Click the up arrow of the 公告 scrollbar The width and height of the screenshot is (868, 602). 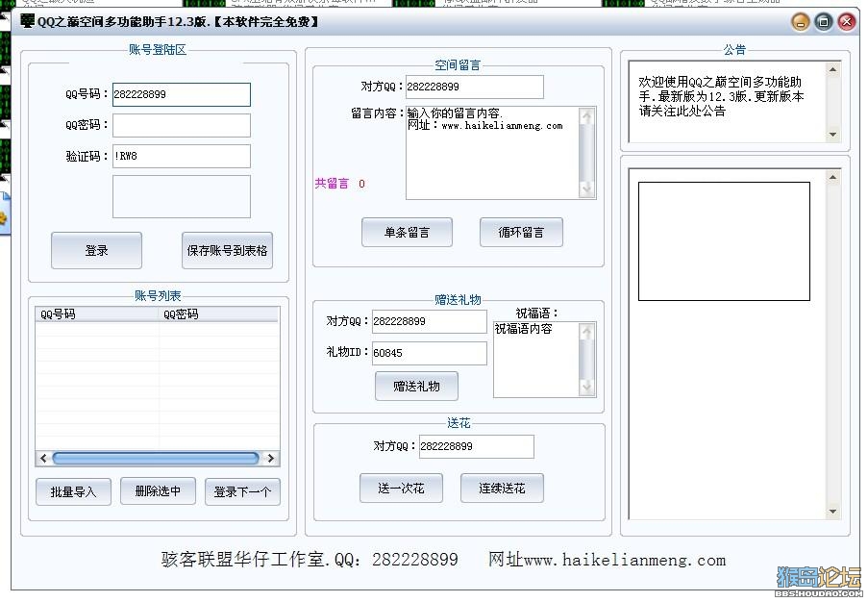click(833, 70)
